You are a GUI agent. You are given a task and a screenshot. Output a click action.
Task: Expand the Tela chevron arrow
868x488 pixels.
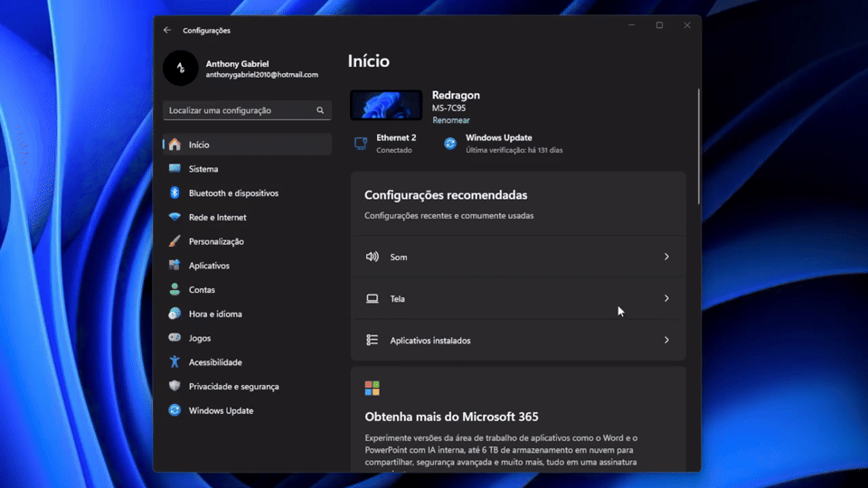pyautogui.click(x=666, y=298)
